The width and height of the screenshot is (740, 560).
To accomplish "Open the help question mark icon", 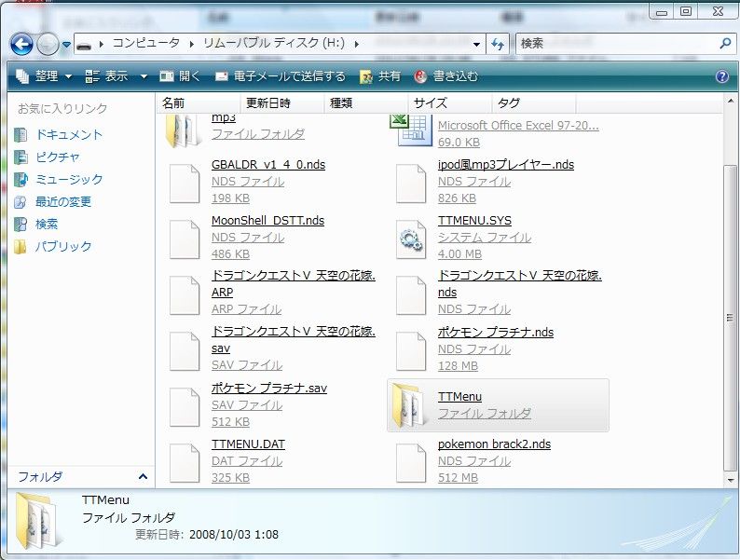I will [x=722, y=76].
